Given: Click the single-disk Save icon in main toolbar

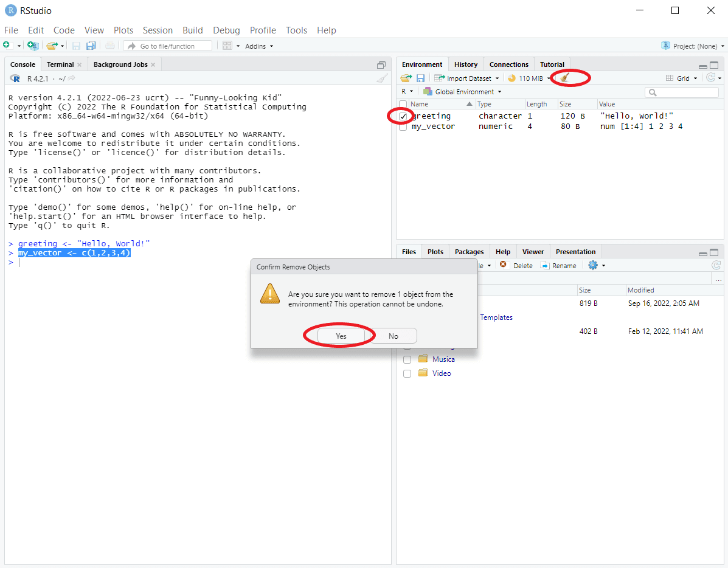Looking at the screenshot, I should click(76, 46).
